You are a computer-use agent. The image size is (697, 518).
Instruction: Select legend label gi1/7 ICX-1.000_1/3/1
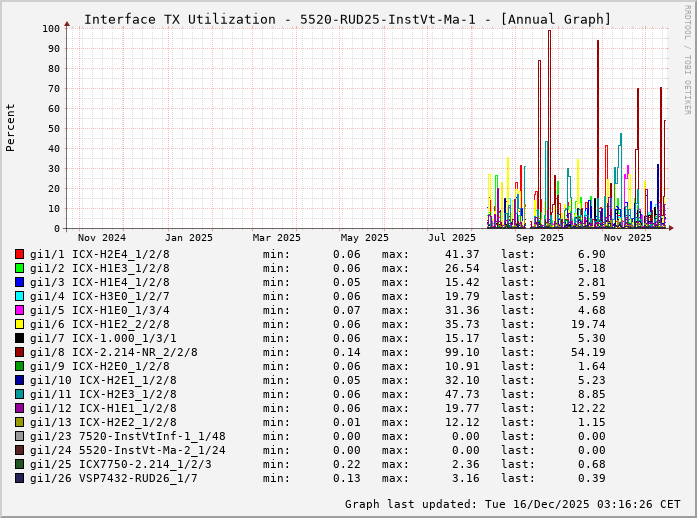coord(103,338)
